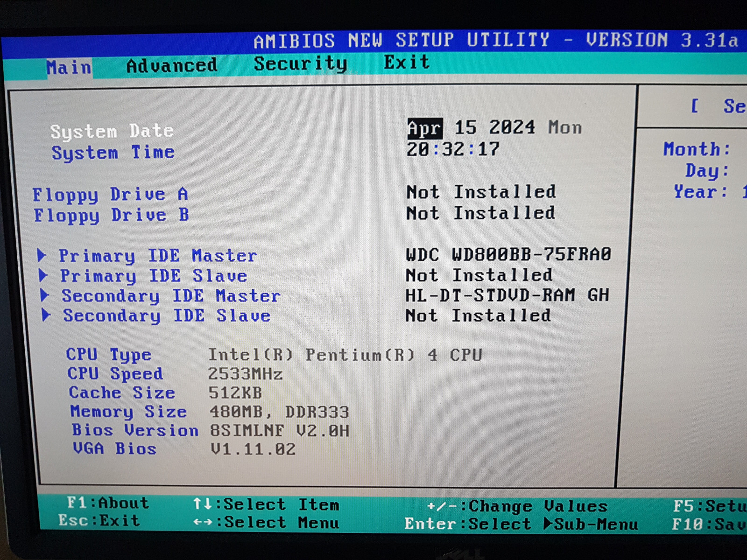
Task: Click WDC WD800BB-75FRA0 drive name
Action: pyautogui.click(x=508, y=254)
